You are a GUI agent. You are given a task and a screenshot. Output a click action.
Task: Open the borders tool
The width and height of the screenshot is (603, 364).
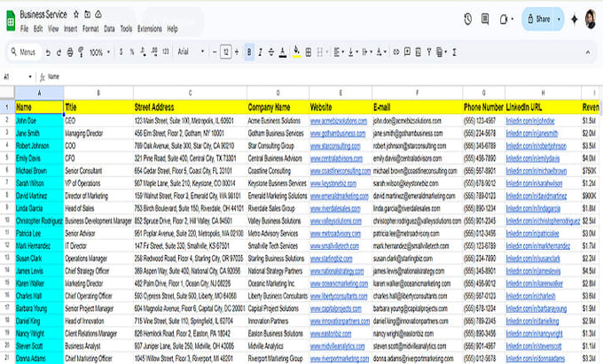point(308,52)
